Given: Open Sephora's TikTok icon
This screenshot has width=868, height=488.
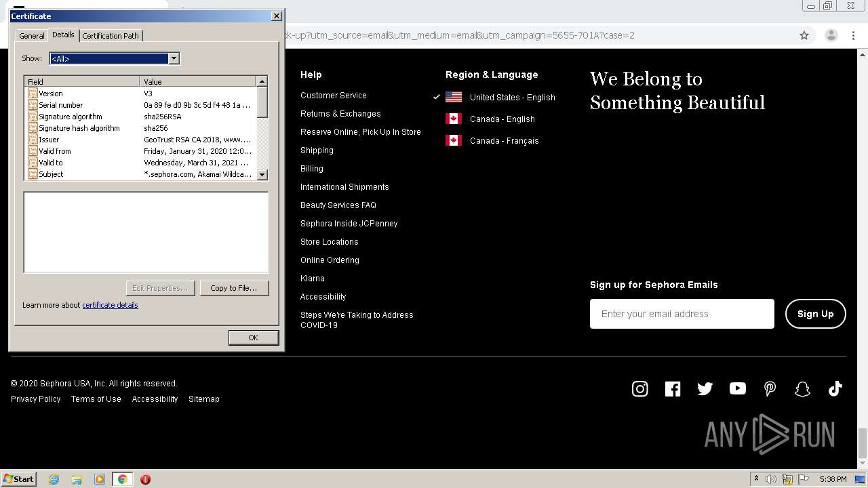Looking at the screenshot, I should tap(835, 388).
